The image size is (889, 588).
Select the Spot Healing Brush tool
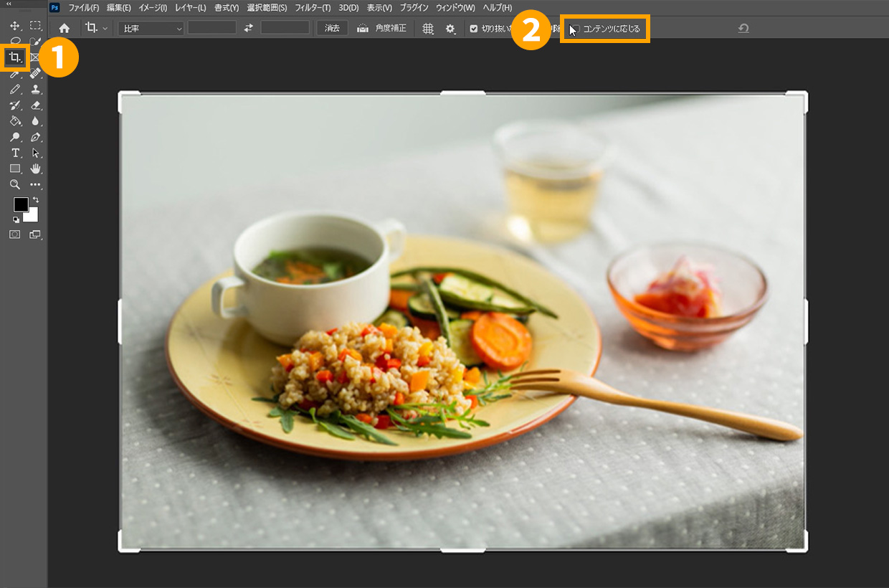(35, 73)
